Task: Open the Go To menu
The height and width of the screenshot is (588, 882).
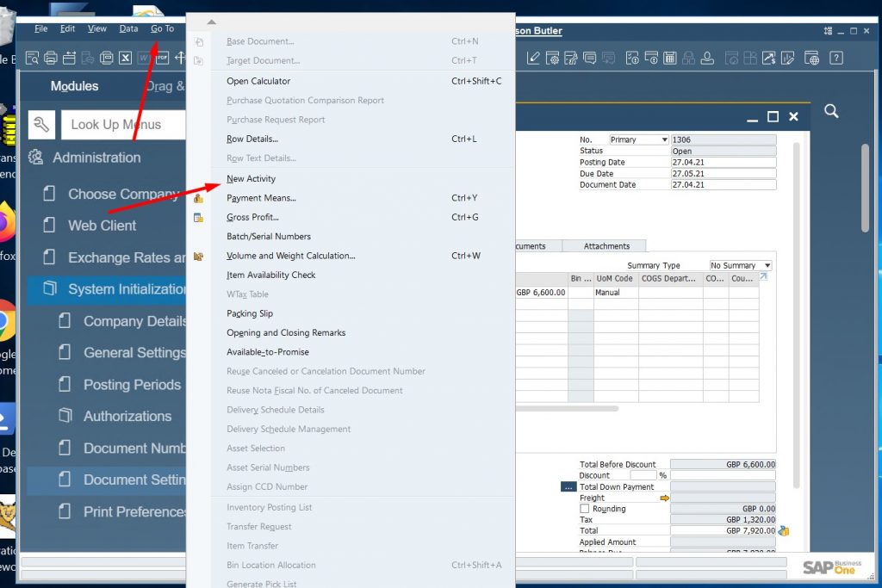Action: [162, 28]
